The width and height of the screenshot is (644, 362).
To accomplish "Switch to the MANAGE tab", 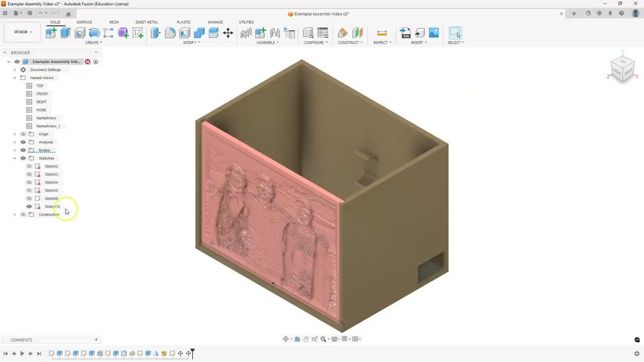I will [215, 22].
